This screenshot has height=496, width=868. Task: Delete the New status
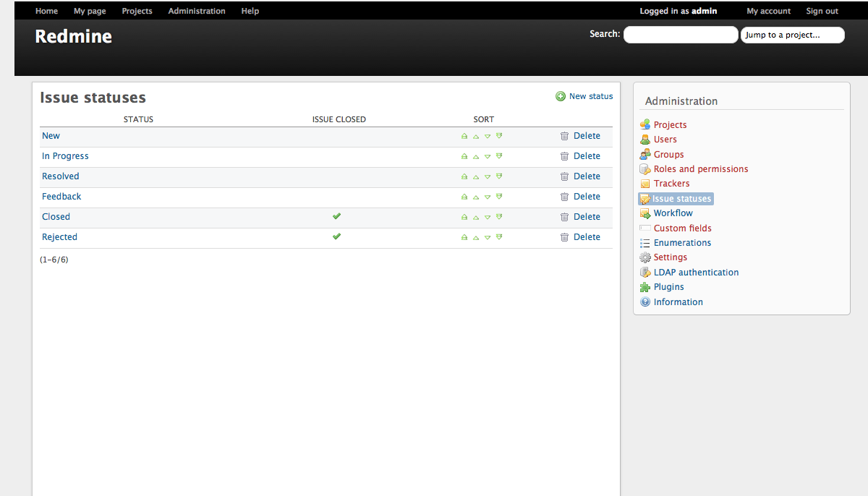pos(580,136)
